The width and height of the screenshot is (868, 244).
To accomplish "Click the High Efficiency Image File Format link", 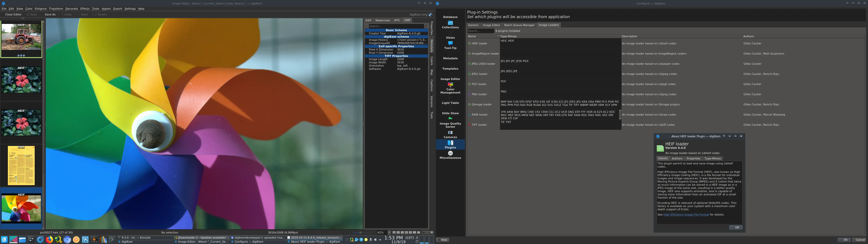I will [686, 214].
